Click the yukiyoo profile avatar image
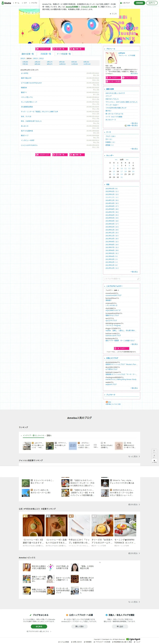This screenshot has height=644, width=159. pos(111,58)
